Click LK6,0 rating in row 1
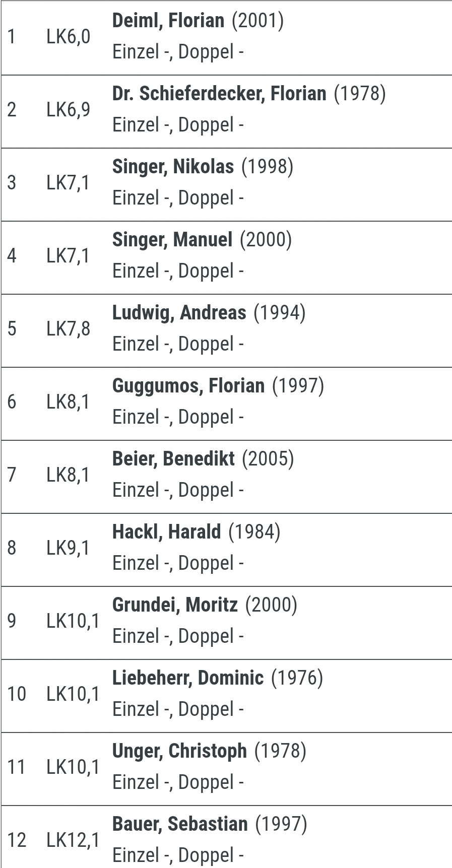The image size is (452, 868). click(x=68, y=37)
